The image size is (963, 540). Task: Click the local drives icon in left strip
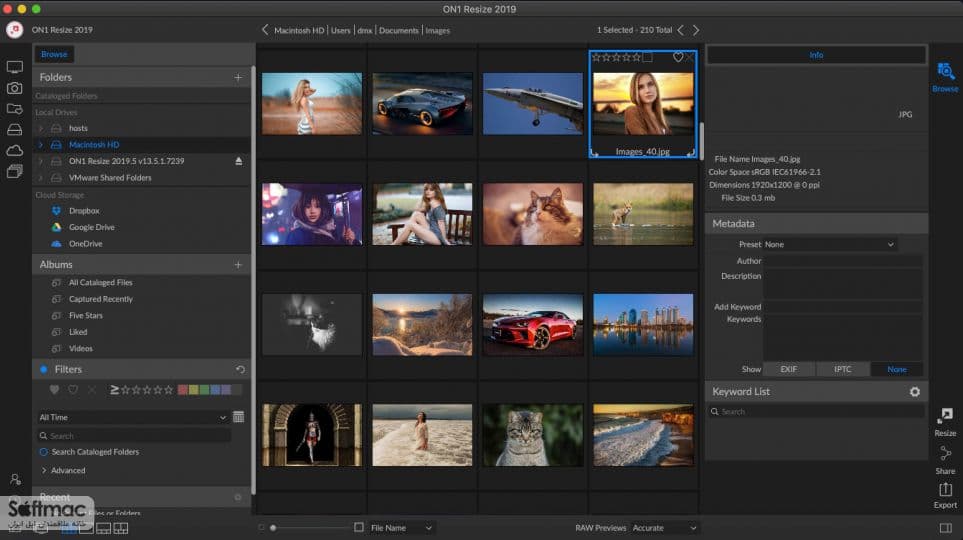pos(15,130)
